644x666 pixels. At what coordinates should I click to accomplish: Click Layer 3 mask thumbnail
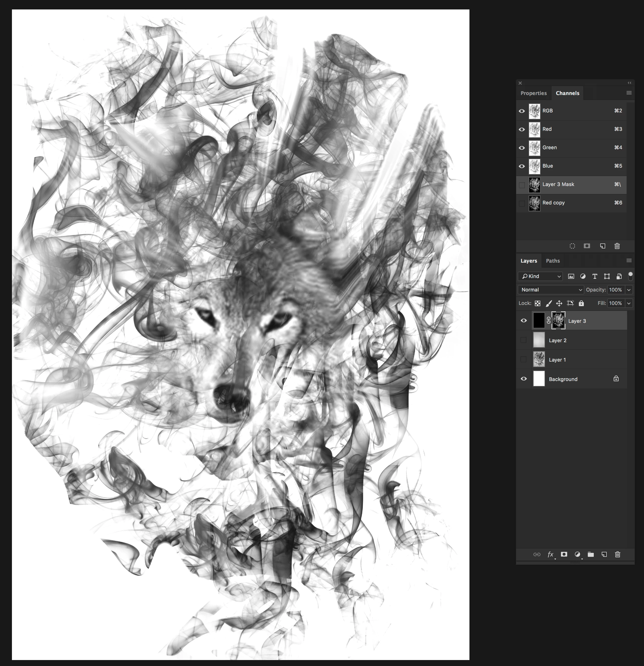(558, 320)
